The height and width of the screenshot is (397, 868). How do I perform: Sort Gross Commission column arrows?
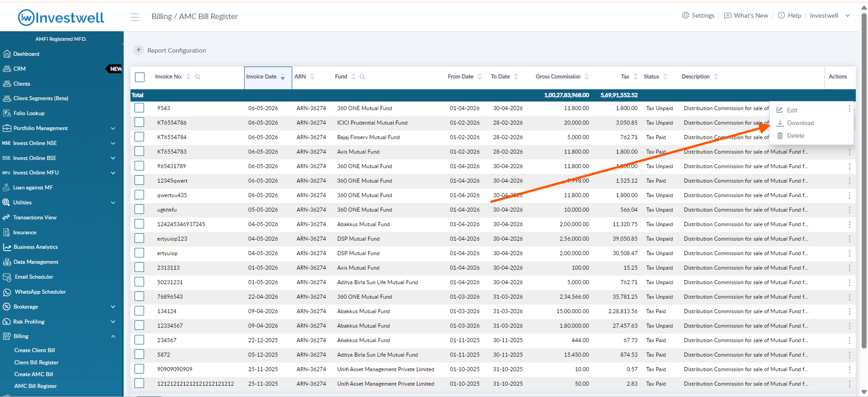[x=587, y=77]
